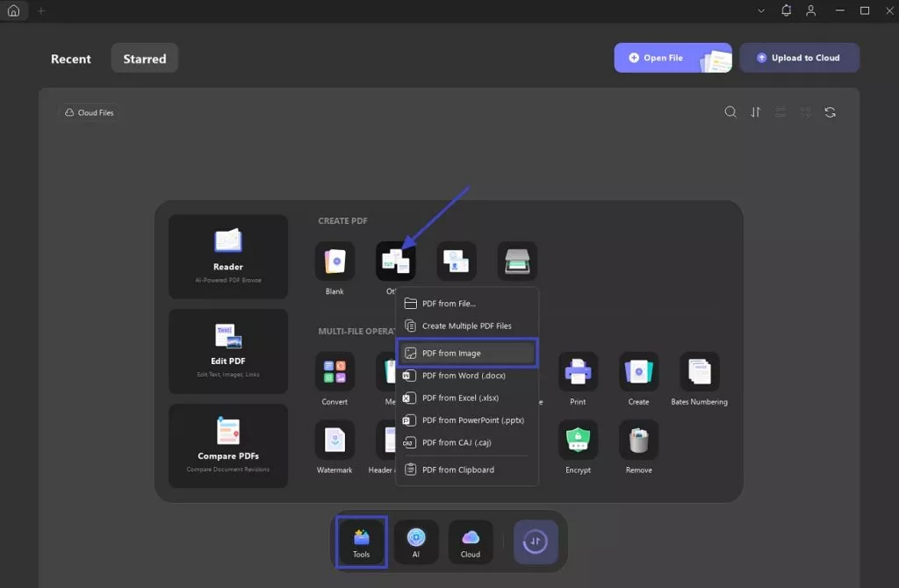The image size is (899, 588).
Task: Switch to grid view layout
Action: click(x=805, y=112)
